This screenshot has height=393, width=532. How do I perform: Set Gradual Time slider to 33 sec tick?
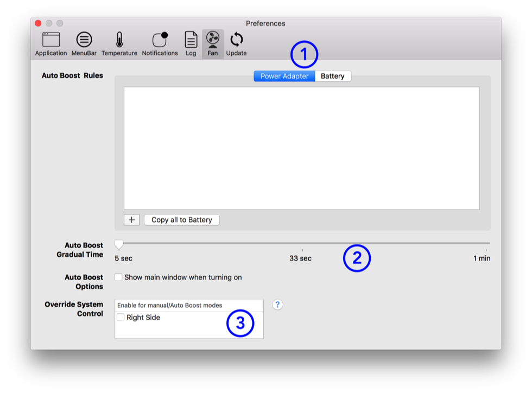[x=302, y=243]
